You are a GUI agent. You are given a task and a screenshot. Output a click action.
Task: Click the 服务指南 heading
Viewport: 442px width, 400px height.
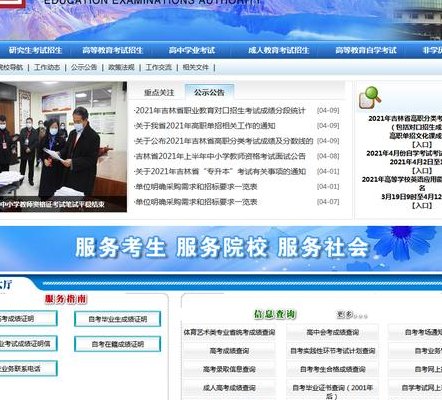[x=66, y=299]
